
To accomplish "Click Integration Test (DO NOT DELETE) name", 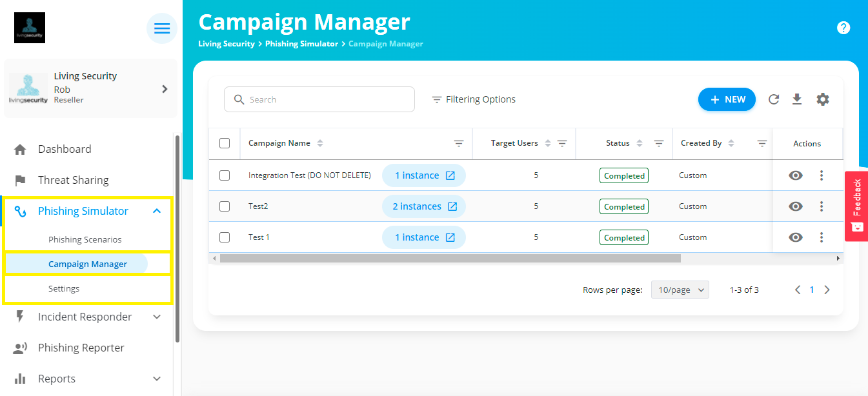I will [310, 175].
